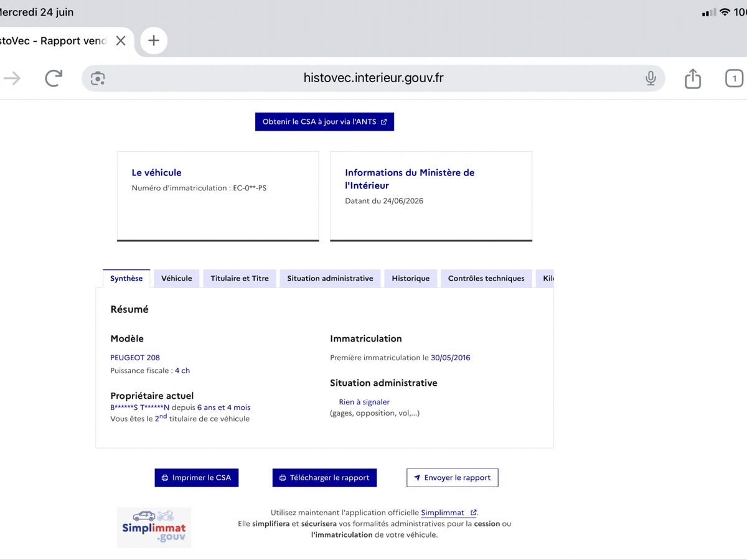This screenshot has height=560, width=747.
Task: Click the Envoyer le rapport button
Action: click(453, 478)
